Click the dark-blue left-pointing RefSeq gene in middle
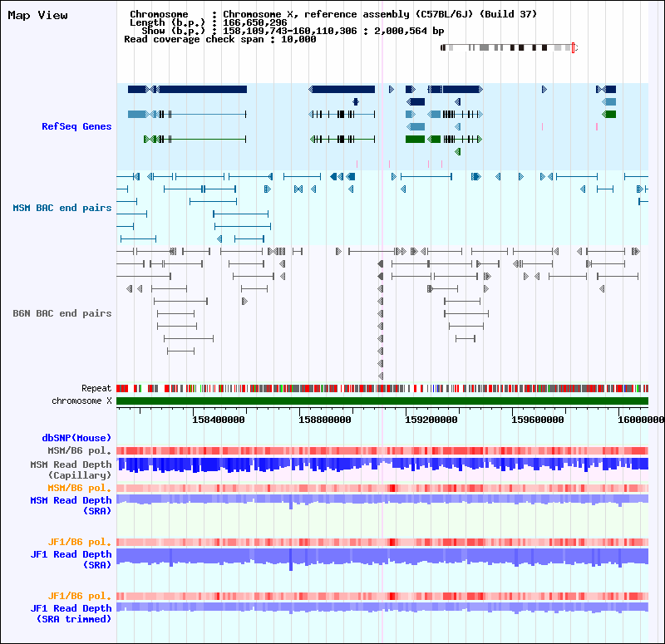 coord(342,89)
